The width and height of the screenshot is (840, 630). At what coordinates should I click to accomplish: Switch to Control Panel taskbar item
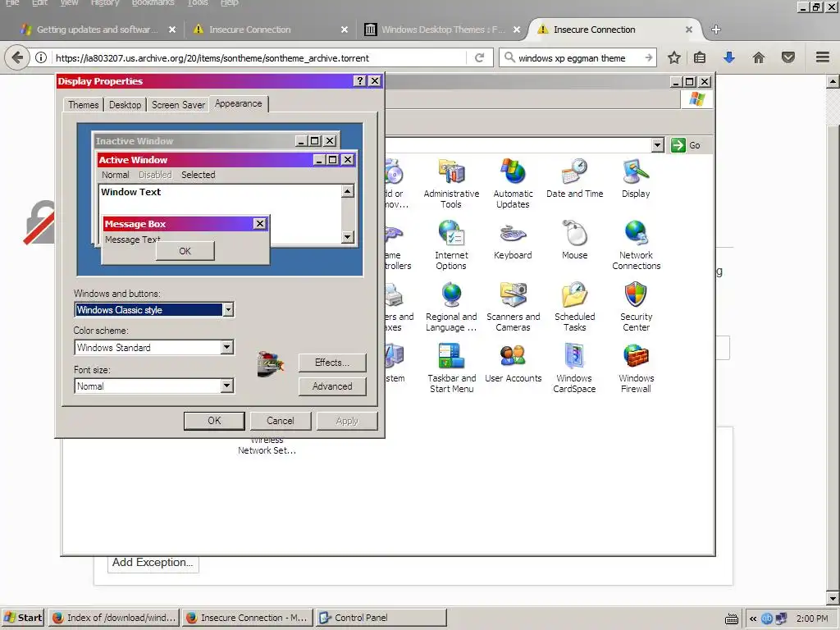[381, 618]
